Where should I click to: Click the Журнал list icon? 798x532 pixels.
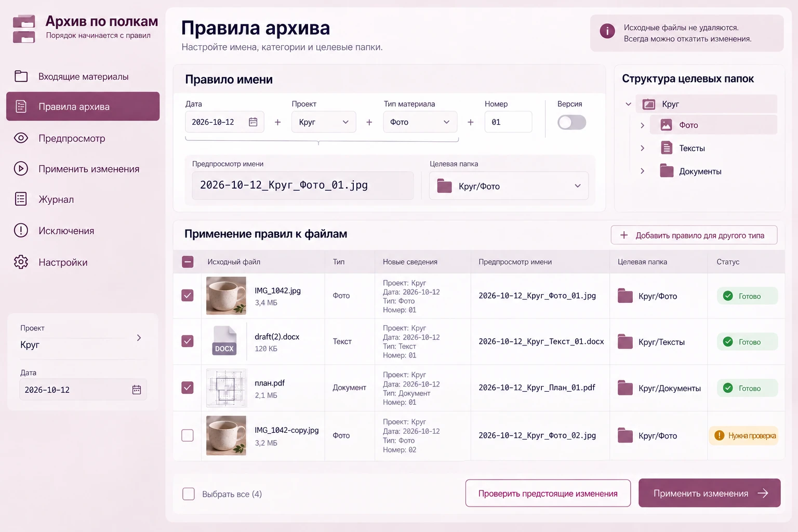(21, 199)
